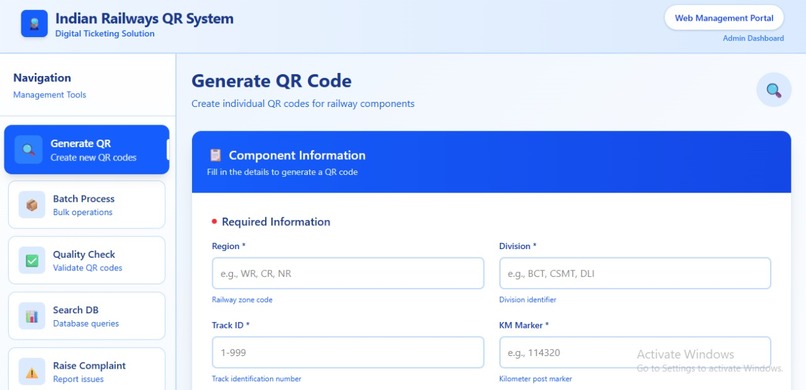Click the 'Track ID *' field label

230,325
